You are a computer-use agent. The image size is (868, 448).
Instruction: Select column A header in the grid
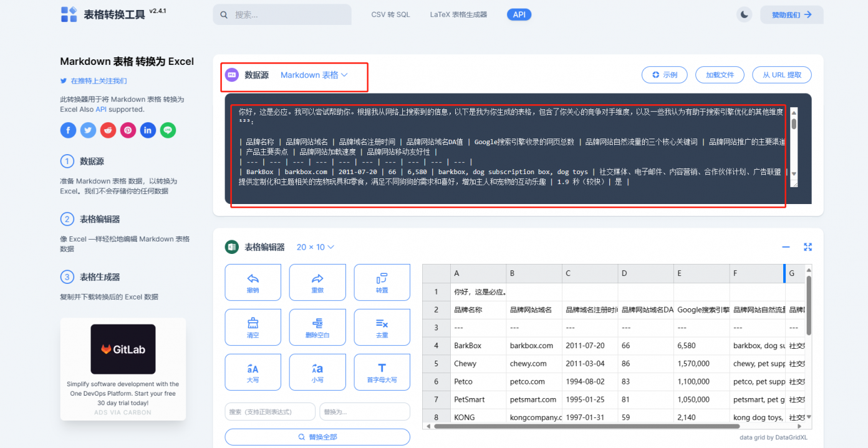point(478,273)
